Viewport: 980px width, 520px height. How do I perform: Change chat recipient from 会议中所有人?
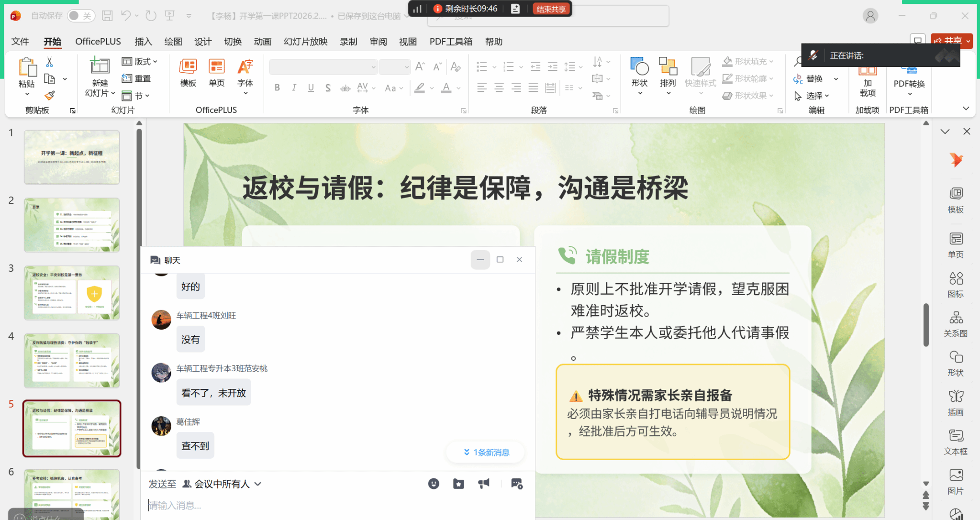(223, 484)
